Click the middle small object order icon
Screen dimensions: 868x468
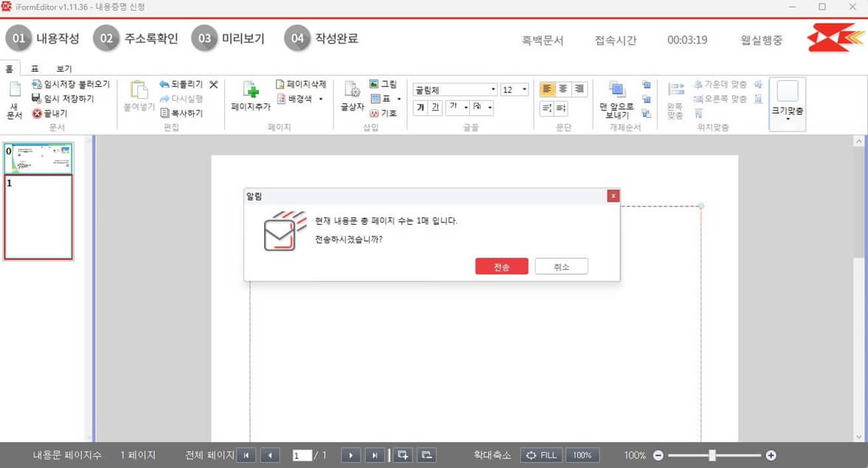646,99
